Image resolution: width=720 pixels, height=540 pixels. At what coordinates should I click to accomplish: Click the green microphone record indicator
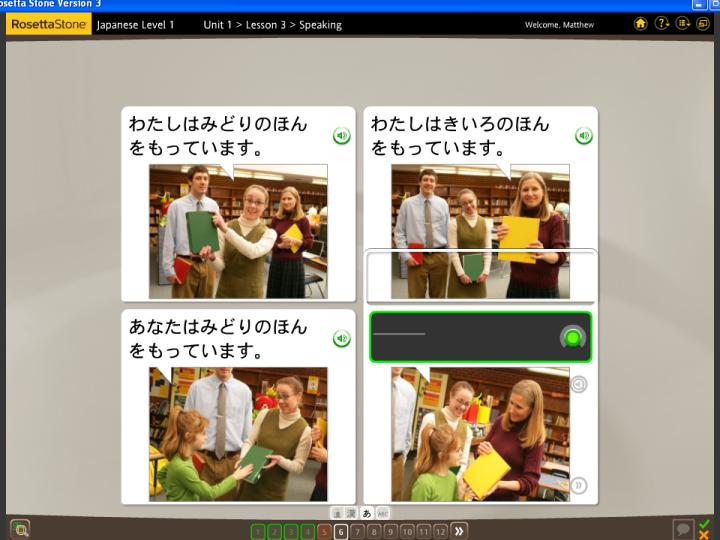(572, 338)
